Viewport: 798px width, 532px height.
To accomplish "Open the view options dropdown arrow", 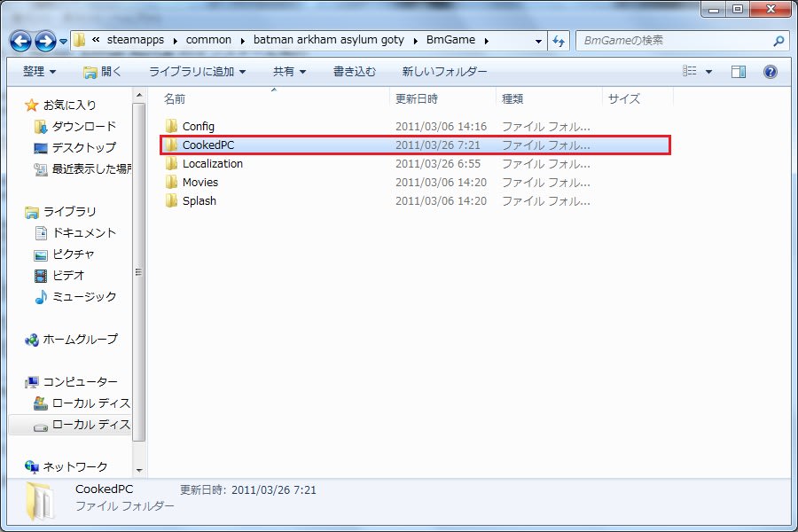I will (708, 72).
